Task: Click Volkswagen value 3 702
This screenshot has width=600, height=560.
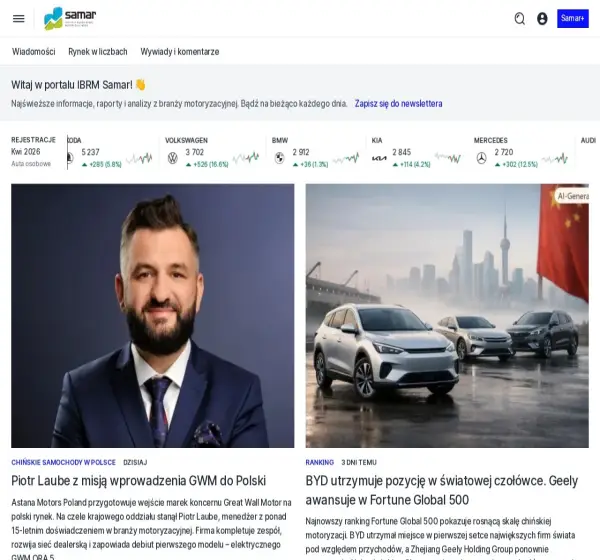Action: point(195,152)
